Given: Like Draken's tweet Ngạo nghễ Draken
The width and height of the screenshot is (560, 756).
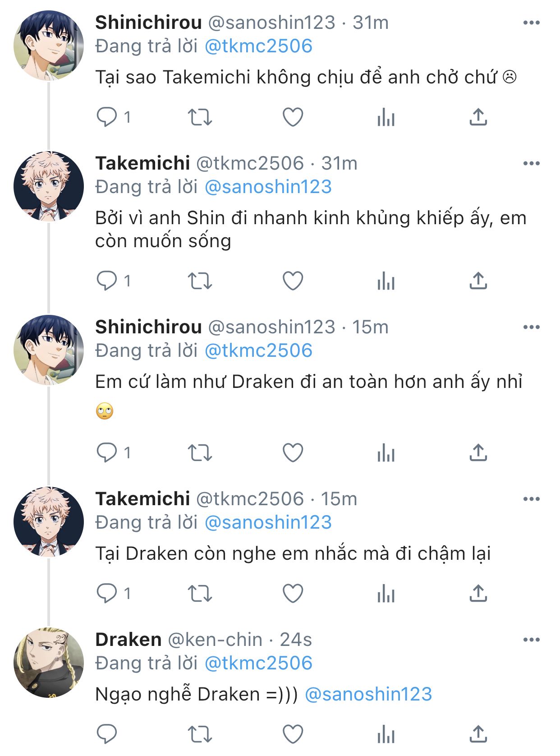Looking at the screenshot, I should point(293,734).
